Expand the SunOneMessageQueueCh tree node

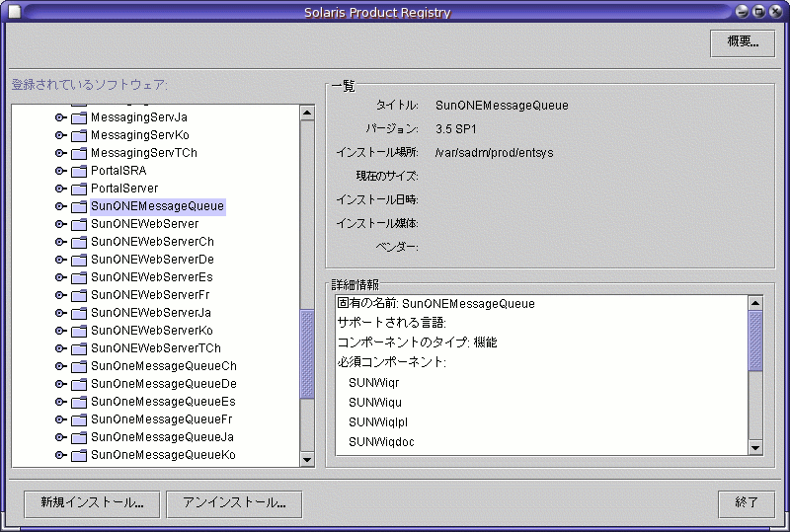60,366
